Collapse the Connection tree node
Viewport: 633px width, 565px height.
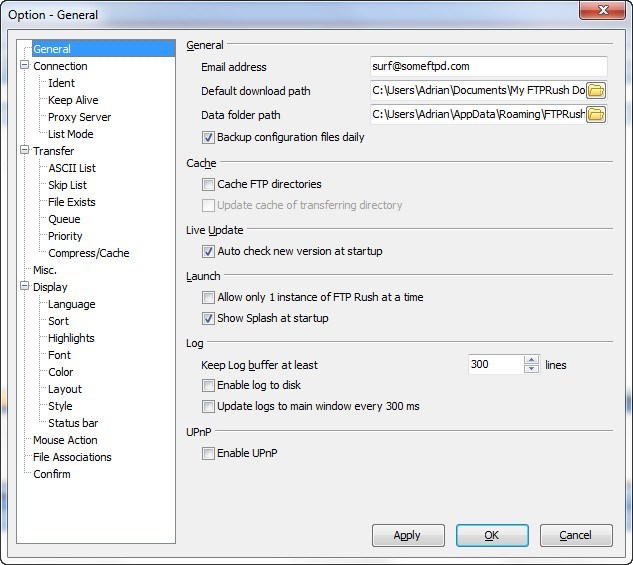click(x=25, y=66)
